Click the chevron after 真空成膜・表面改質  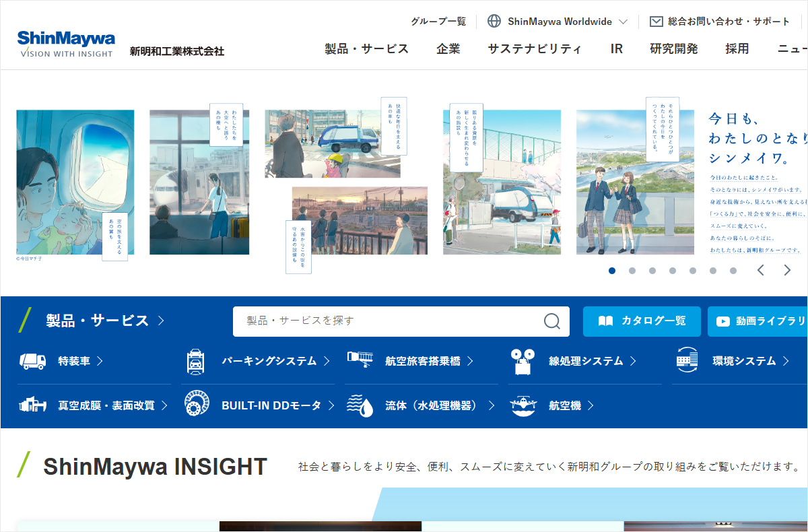[x=164, y=405]
